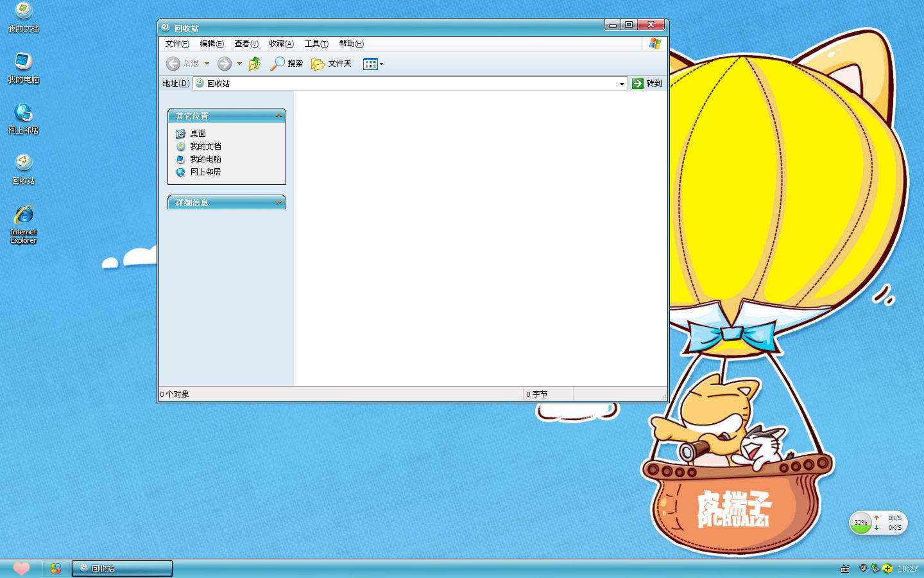Select 网上邻居 desktop icon
The width and height of the screenshot is (924, 578).
point(24,118)
